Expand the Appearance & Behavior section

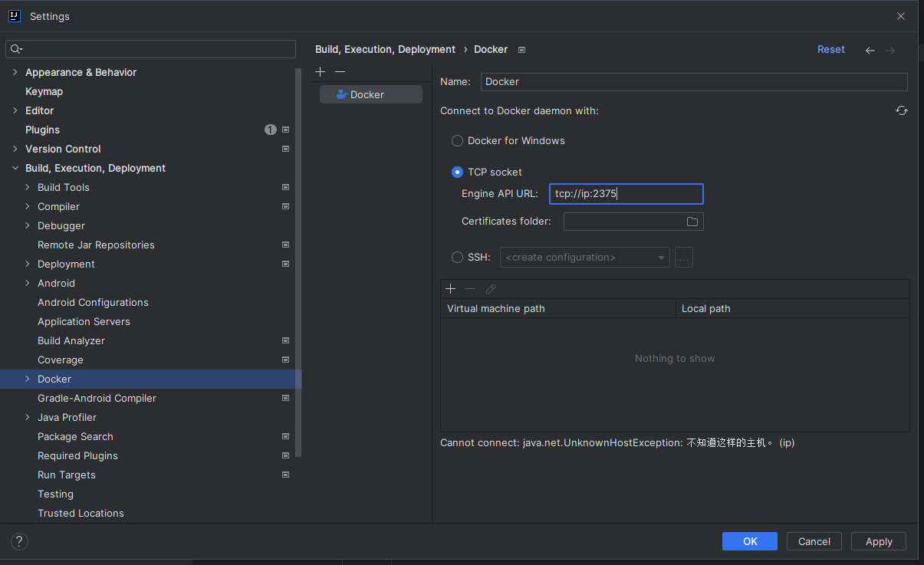point(15,72)
